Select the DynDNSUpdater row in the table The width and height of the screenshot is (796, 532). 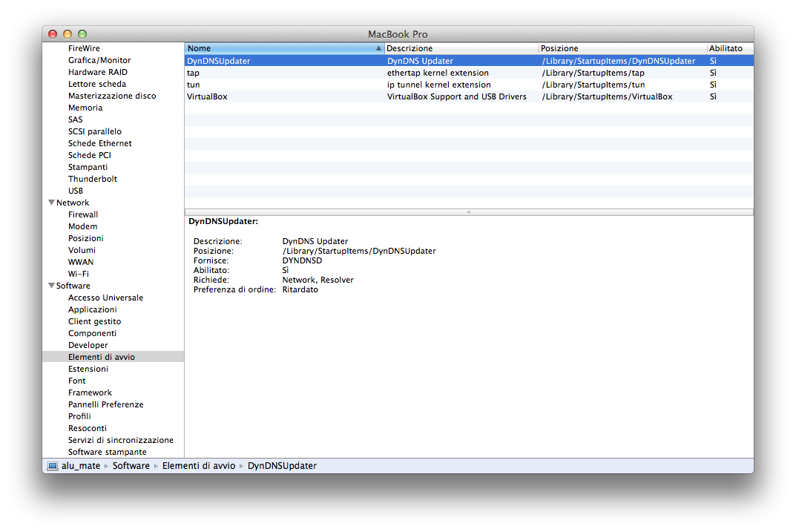tap(469, 61)
